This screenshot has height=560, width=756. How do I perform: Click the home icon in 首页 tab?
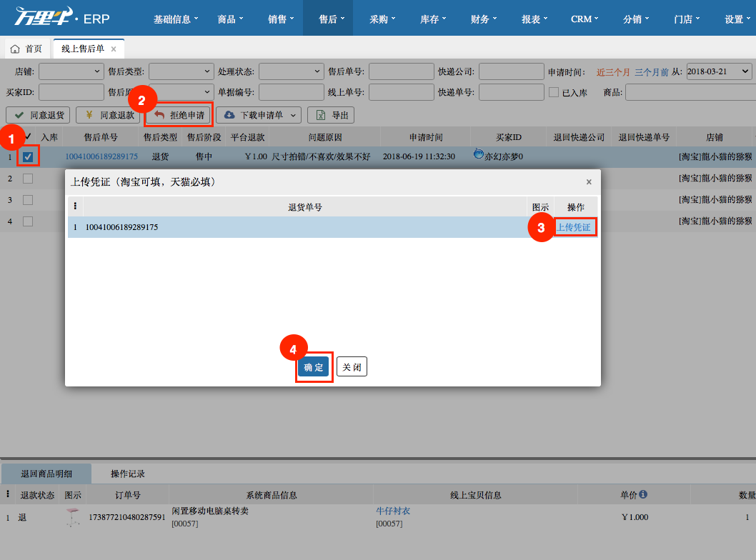click(15, 49)
